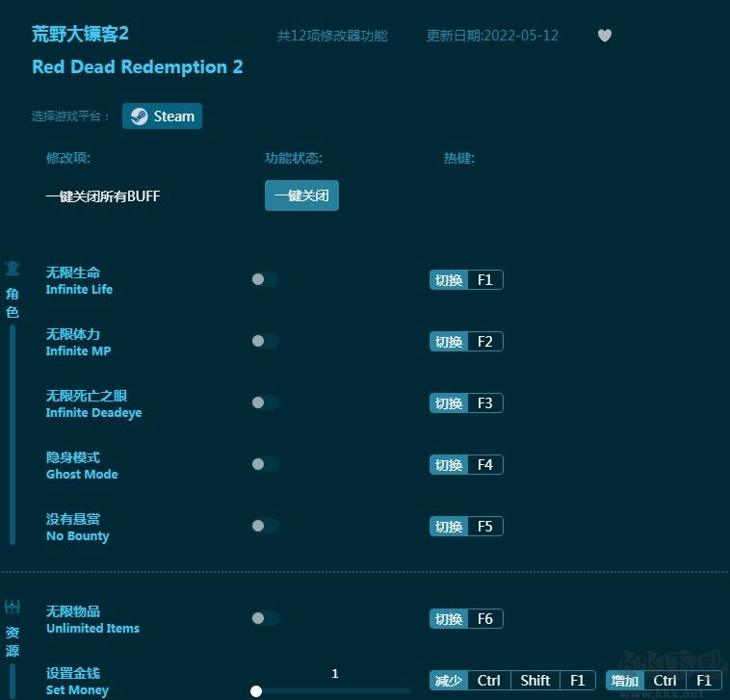The height and width of the screenshot is (700, 730).
Task: Click the character section vertical scrollbar
Action: 13,434
